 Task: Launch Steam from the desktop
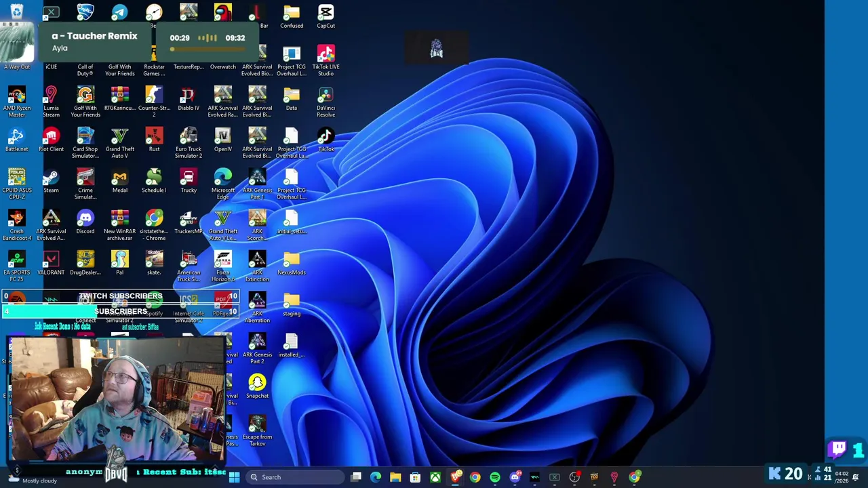[x=51, y=181]
